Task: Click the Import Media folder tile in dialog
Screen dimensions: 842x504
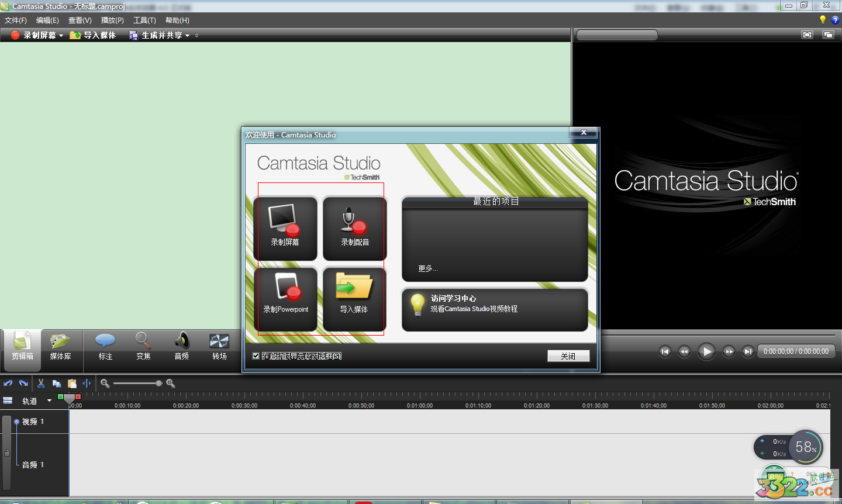Action: click(x=355, y=299)
